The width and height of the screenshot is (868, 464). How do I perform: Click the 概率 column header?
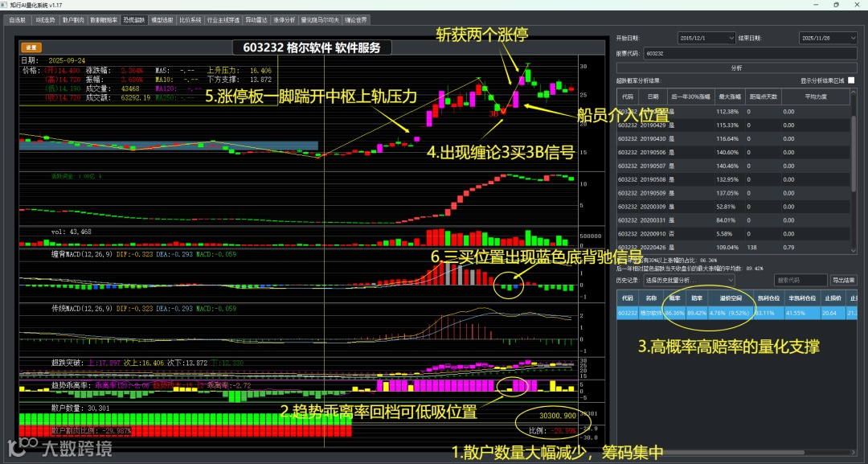[x=674, y=298]
